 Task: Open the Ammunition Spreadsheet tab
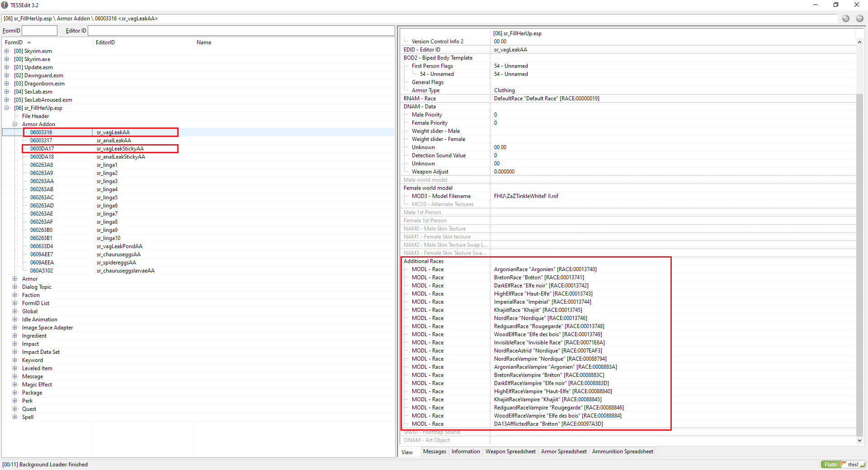(x=623, y=451)
